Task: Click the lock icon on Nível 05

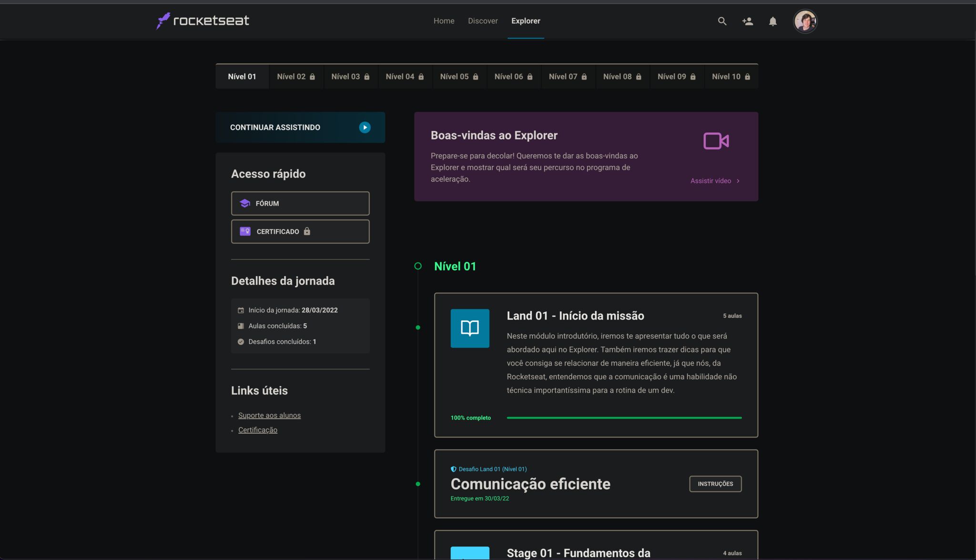Action: pyautogui.click(x=475, y=77)
